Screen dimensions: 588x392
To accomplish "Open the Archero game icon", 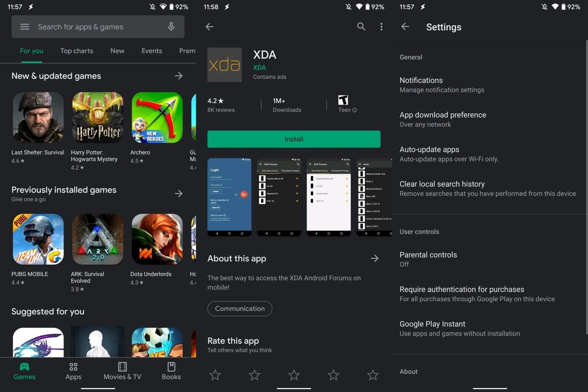I will coord(157,118).
